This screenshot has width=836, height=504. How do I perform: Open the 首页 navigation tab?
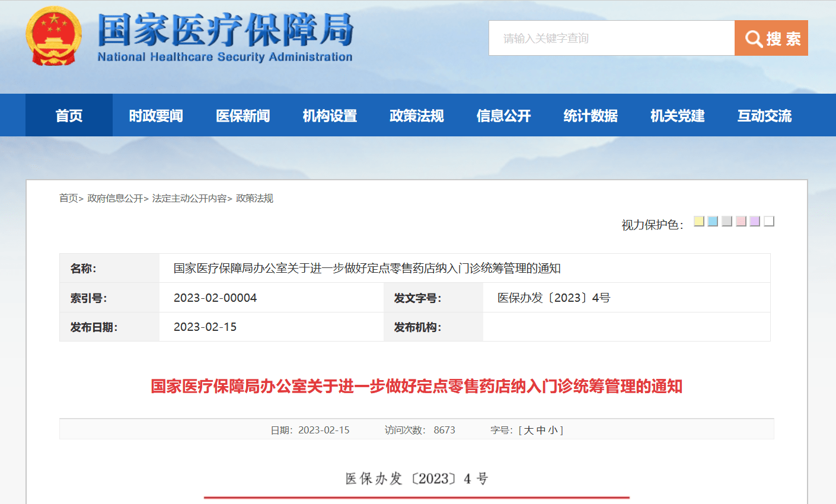[x=69, y=116]
